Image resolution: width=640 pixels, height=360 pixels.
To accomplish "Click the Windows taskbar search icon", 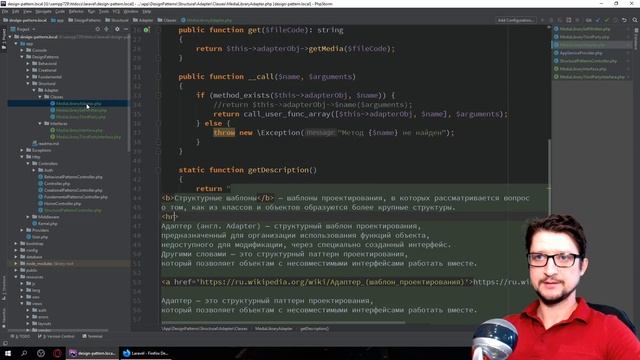I will pos(24,353).
